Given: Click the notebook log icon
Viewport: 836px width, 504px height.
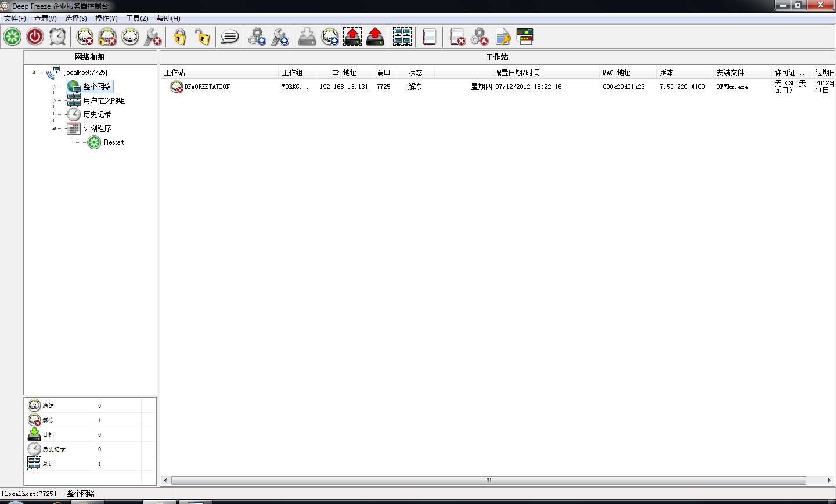Looking at the screenshot, I should tap(429, 37).
